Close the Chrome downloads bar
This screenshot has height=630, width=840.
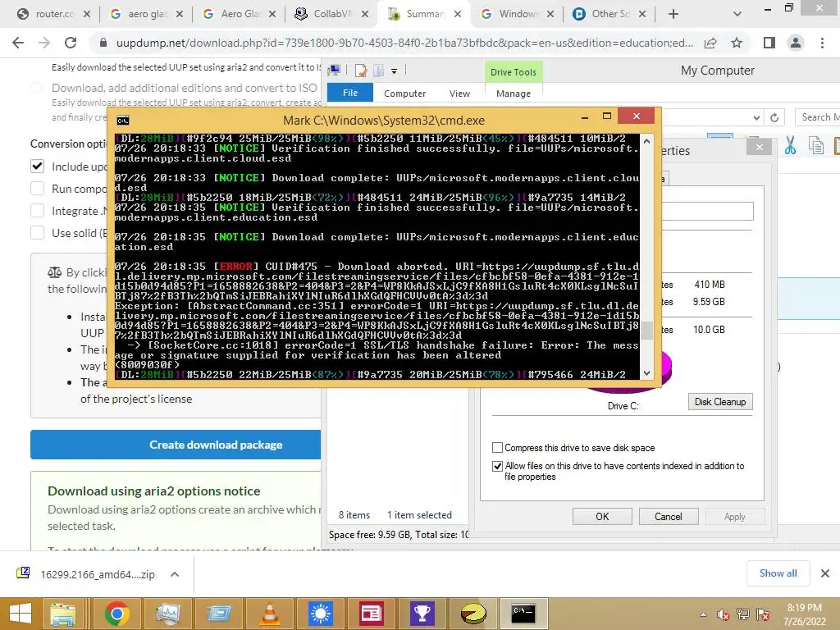[x=825, y=573]
